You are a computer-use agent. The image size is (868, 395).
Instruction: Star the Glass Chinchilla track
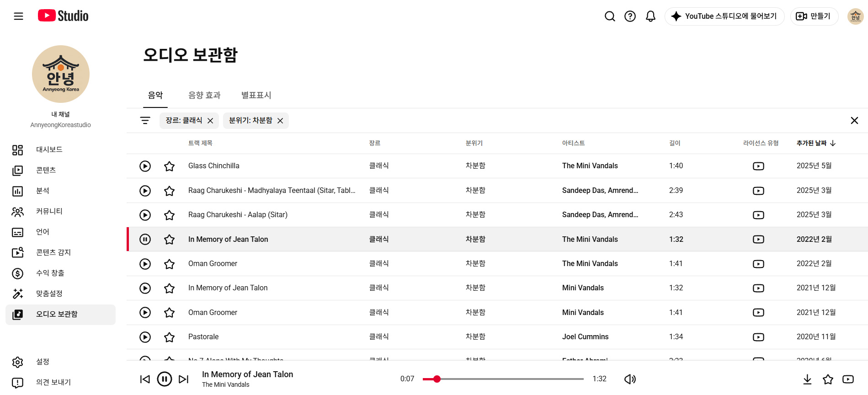click(x=169, y=166)
